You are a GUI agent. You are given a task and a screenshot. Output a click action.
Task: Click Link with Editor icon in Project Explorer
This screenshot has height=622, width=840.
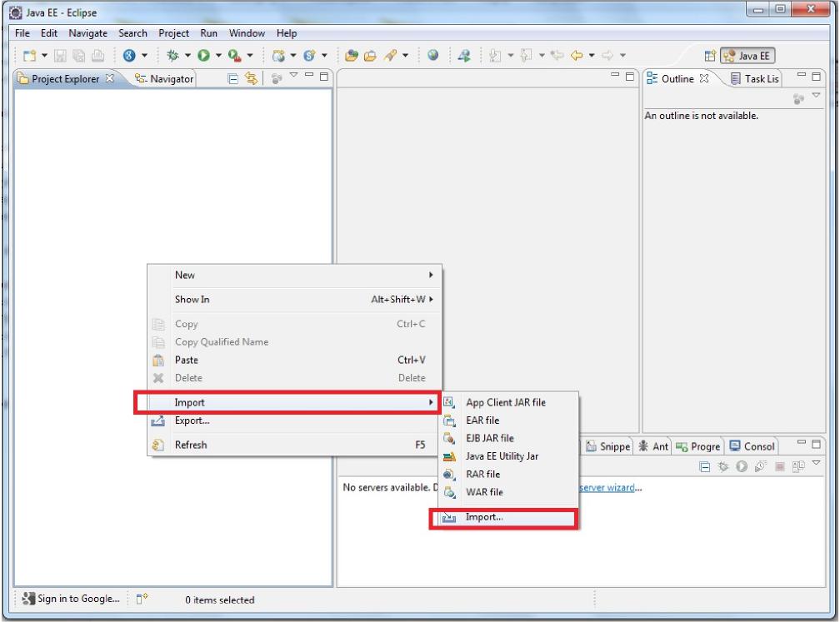click(251, 79)
